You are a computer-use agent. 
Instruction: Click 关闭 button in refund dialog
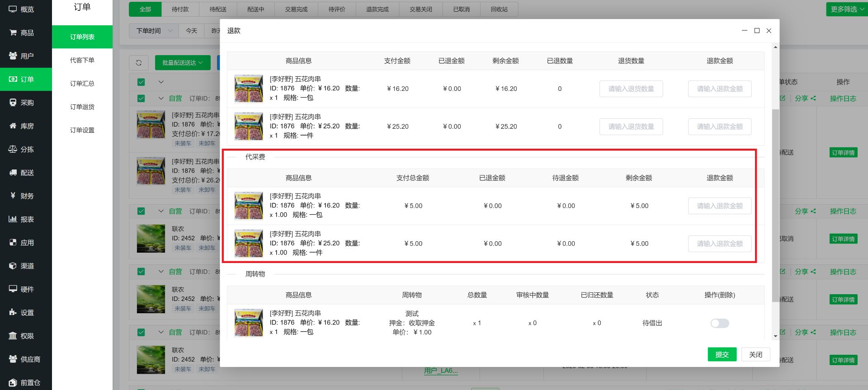[x=755, y=355]
